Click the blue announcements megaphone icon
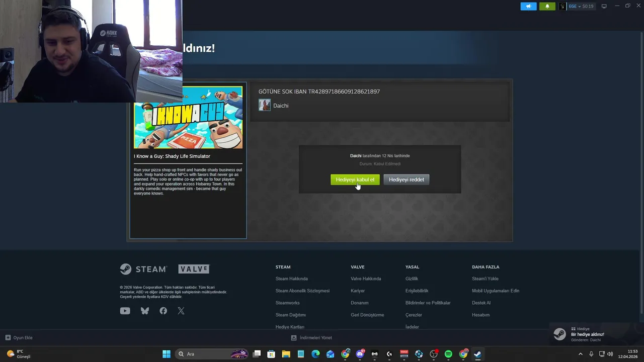This screenshot has width=644, height=362. 528,6
